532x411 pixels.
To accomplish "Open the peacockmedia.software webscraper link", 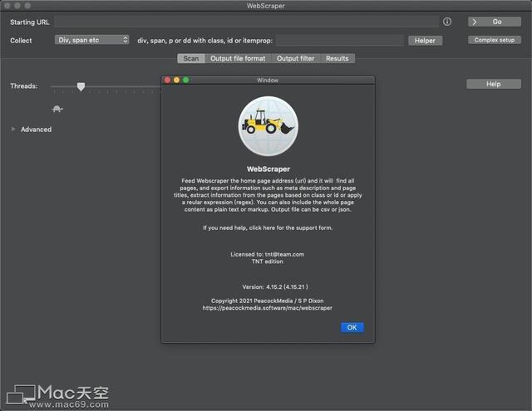I will pyautogui.click(x=268, y=308).
